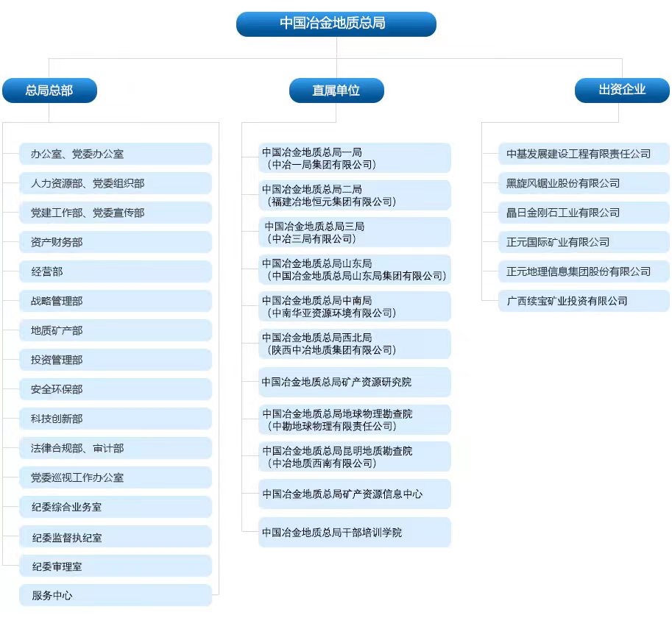
Task: Open 党委巡视工作办公室 entry
Action: [x=116, y=477]
